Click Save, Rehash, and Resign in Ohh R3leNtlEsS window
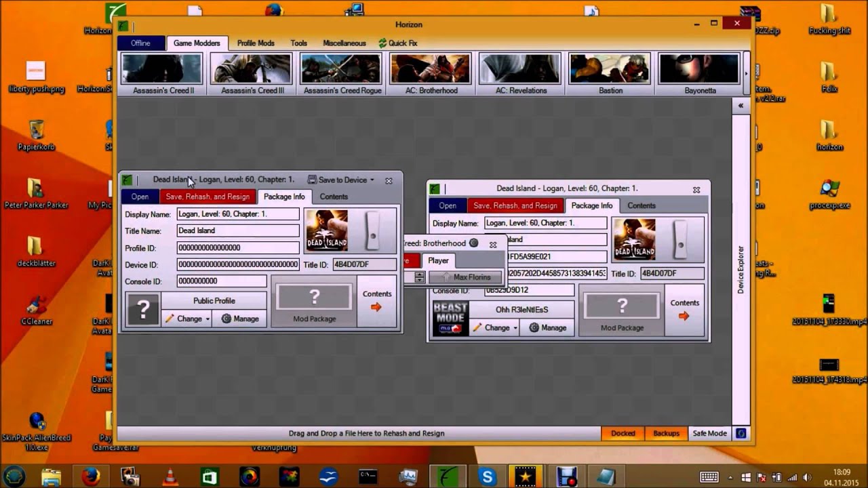 point(515,205)
